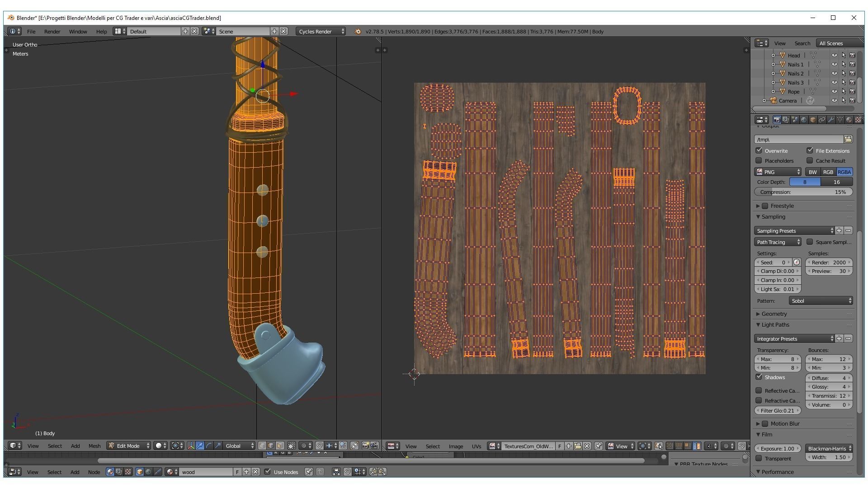
Task: Open the Render Layers properties tab
Action: (786, 120)
